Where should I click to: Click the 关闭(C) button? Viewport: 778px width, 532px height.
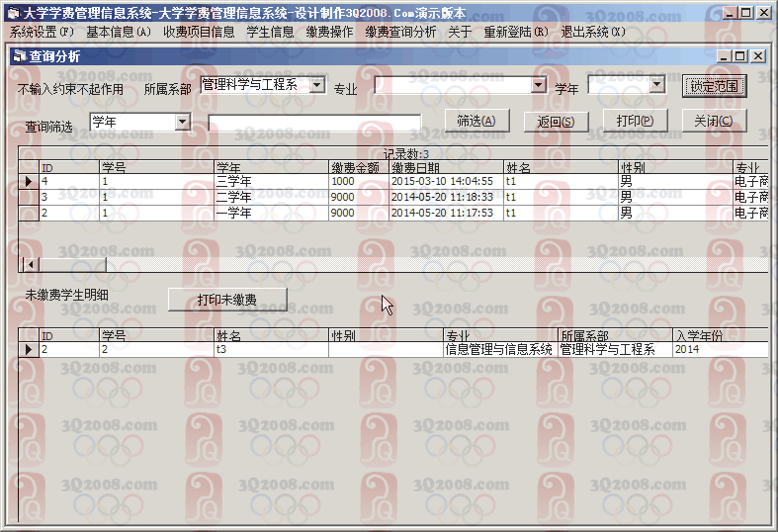pos(714,121)
